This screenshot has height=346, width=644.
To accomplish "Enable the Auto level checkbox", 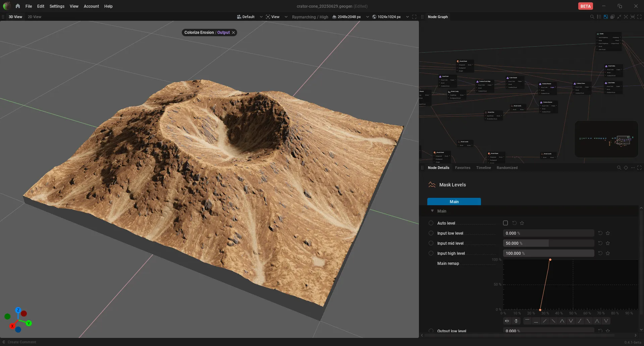I will pos(505,223).
